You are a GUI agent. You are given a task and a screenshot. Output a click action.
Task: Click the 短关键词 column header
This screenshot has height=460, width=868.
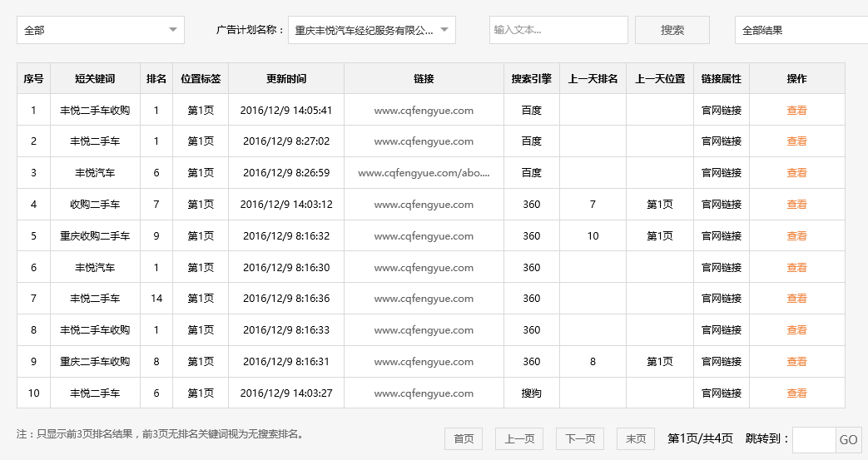coord(95,78)
